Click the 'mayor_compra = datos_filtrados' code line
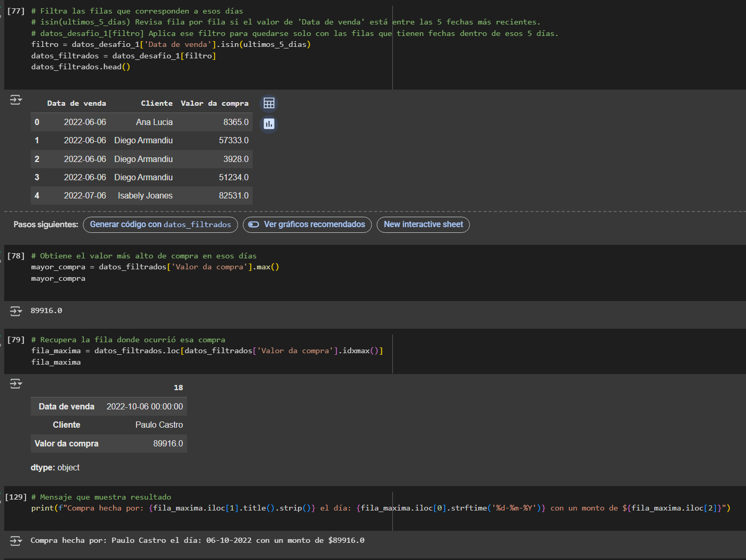The height and width of the screenshot is (560, 746). pyautogui.click(x=155, y=267)
